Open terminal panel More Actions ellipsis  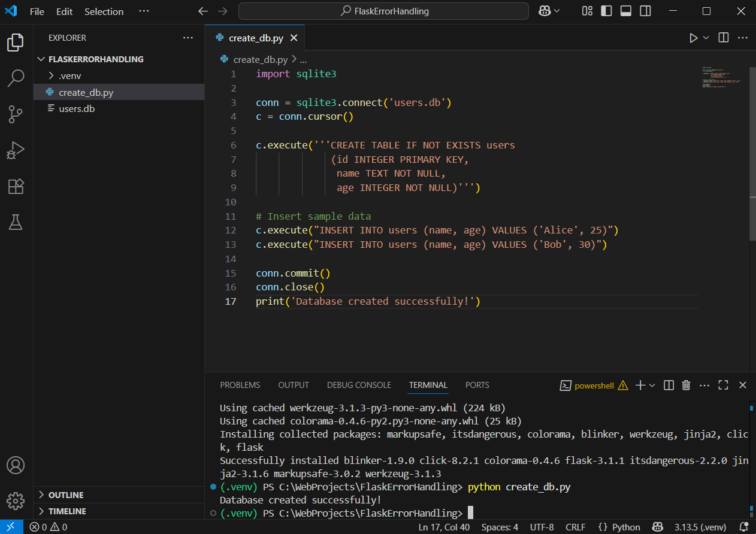pyautogui.click(x=704, y=386)
